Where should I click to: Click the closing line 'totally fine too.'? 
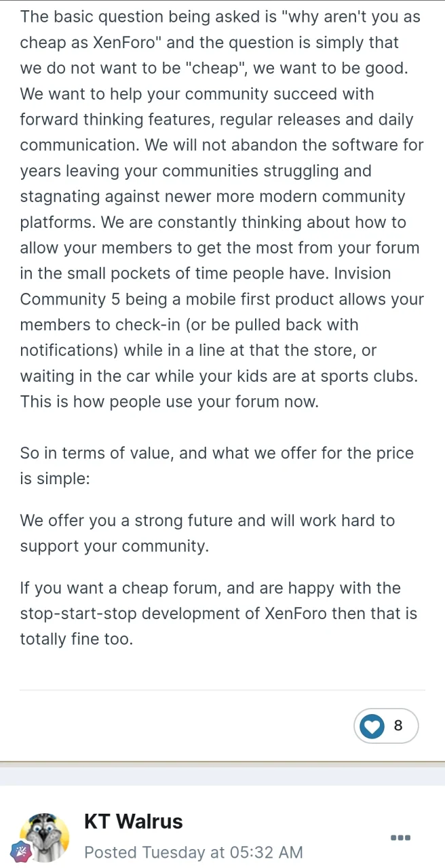click(76, 639)
